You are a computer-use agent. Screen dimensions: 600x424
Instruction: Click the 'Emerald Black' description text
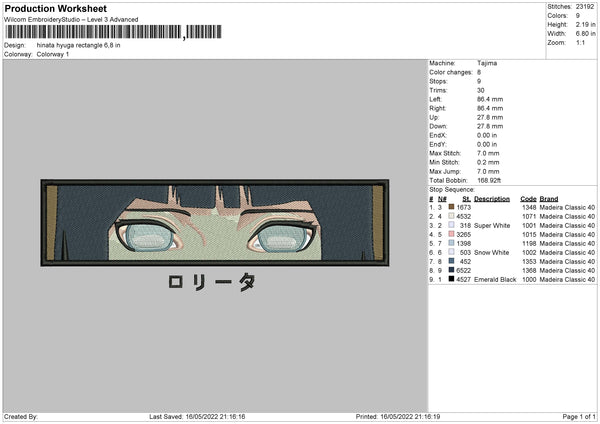coord(495,279)
